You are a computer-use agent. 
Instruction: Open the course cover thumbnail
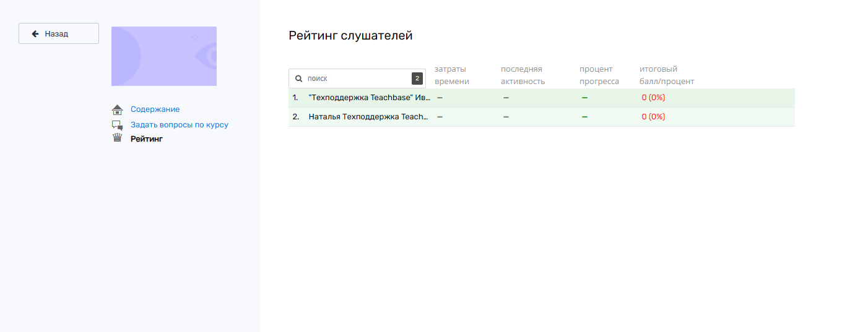[x=164, y=56]
